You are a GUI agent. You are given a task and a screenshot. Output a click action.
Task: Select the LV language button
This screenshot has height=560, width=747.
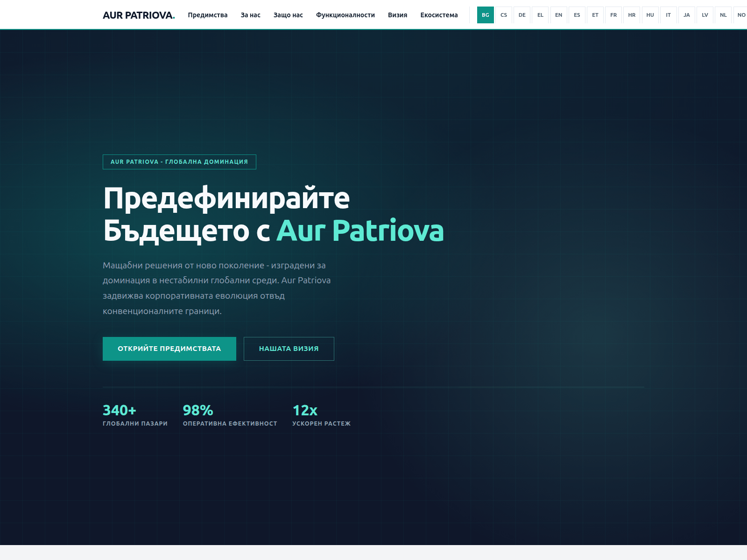coord(705,15)
